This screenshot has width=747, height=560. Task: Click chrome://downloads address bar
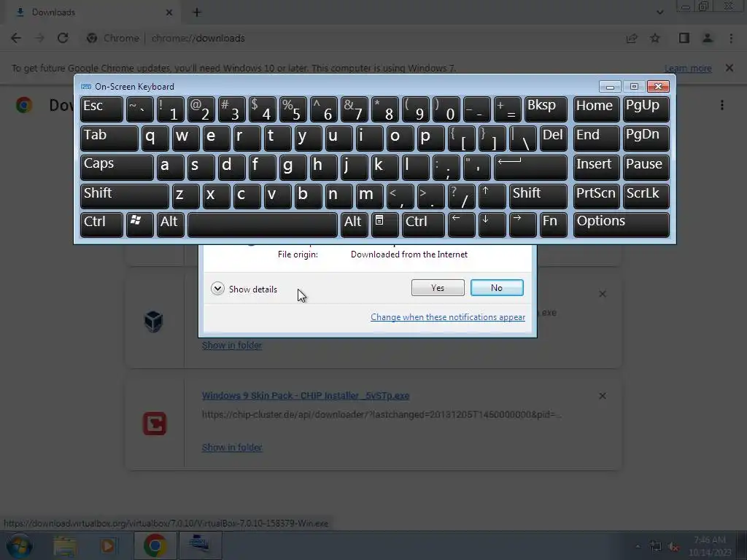click(198, 38)
